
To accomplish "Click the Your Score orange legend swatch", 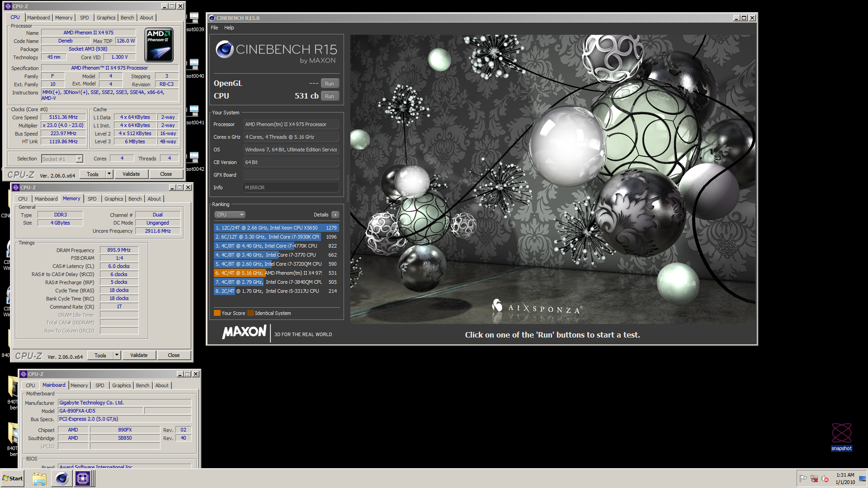I will point(217,313).
